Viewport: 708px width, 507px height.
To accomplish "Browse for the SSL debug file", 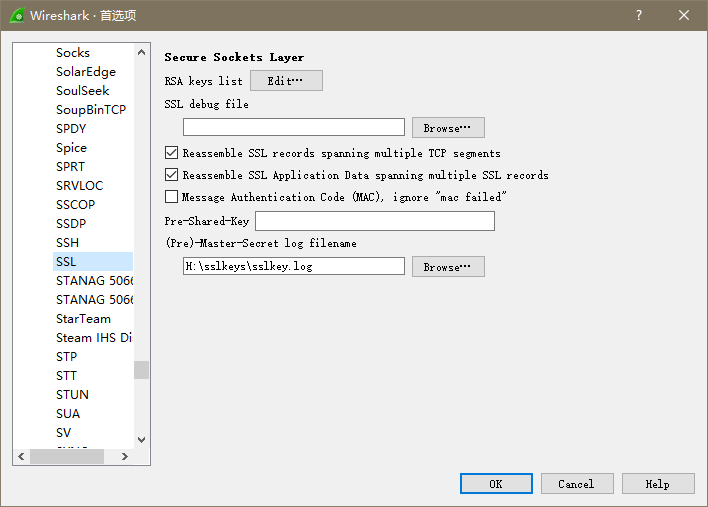I will (x=447, y=128).
